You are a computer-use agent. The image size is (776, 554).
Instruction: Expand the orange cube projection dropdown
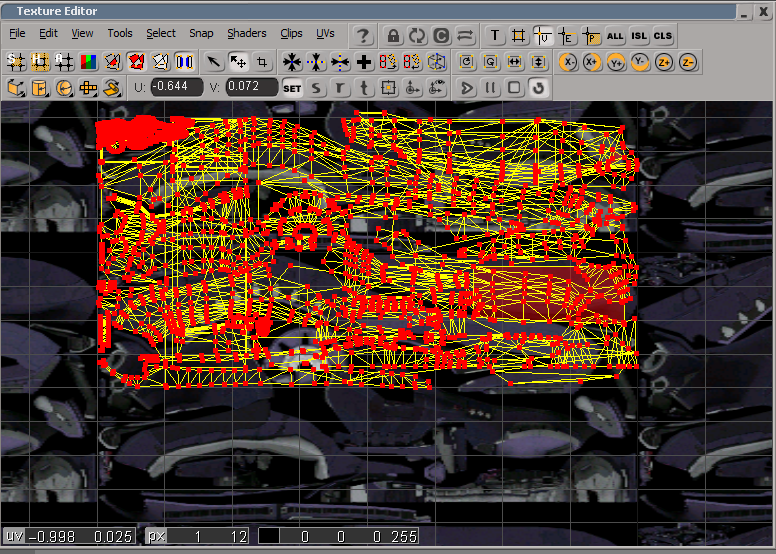[x=16, y=88]
